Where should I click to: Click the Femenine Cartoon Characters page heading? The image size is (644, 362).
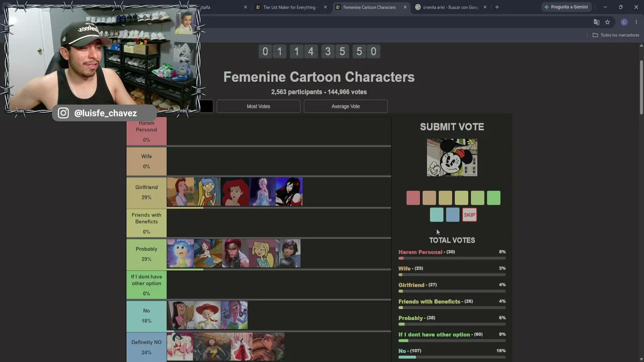pyautogui.click(x=319, y=77)
